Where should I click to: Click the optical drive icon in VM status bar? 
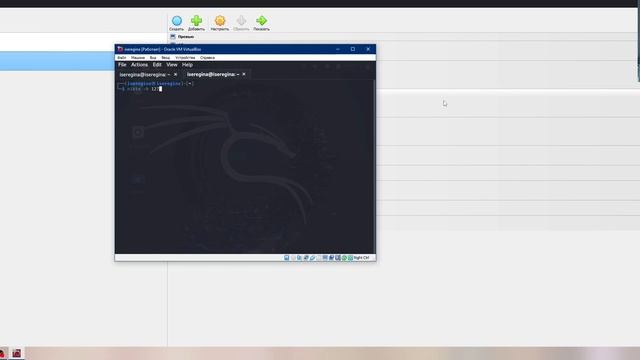[x=293, y=258]
